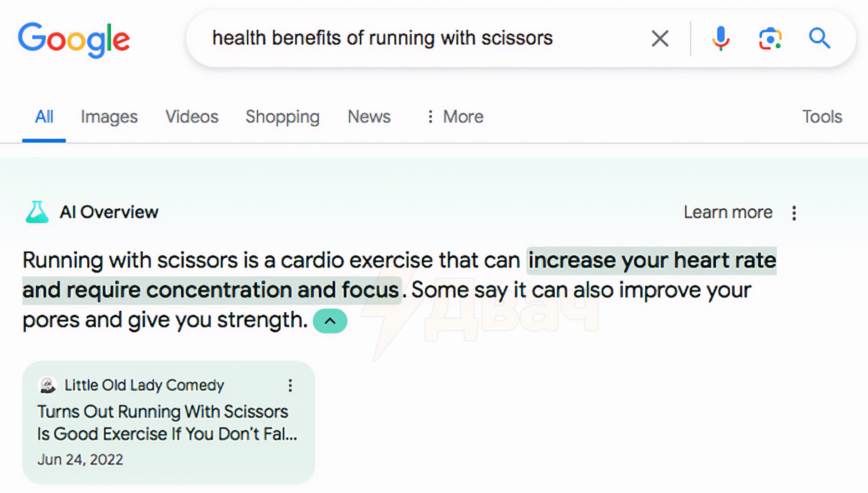
Task: Click the Learn more link
Action: 728,212
